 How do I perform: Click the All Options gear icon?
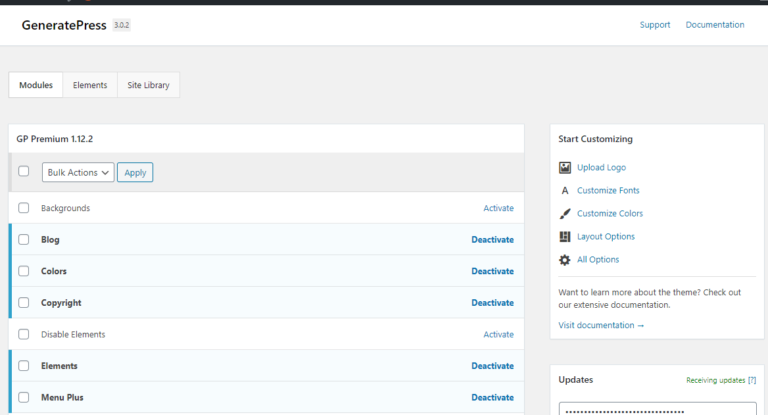point(565,260)
